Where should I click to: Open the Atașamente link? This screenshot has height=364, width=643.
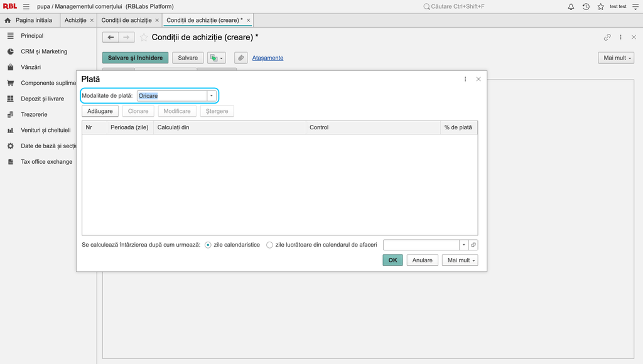click(x=267, y=58)
